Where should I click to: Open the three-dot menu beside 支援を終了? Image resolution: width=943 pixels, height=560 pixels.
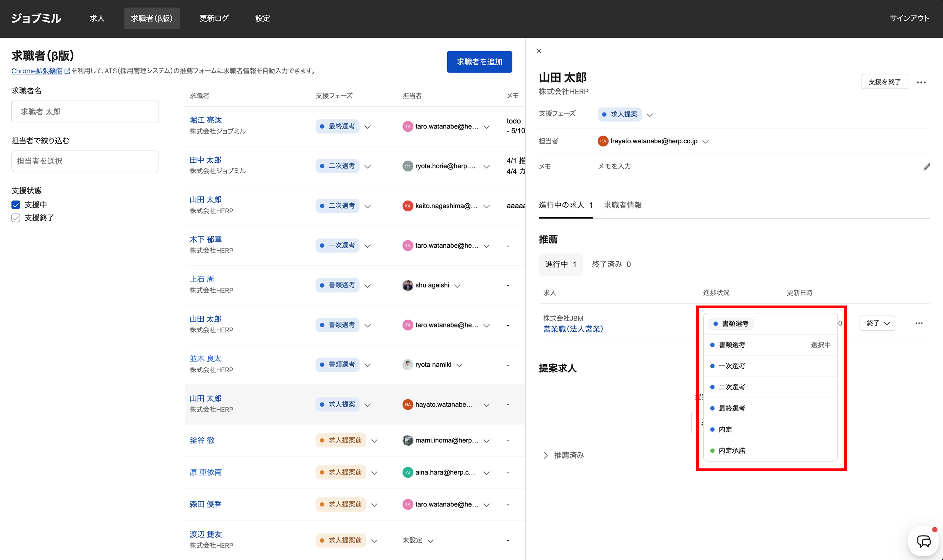coord(921,82)
